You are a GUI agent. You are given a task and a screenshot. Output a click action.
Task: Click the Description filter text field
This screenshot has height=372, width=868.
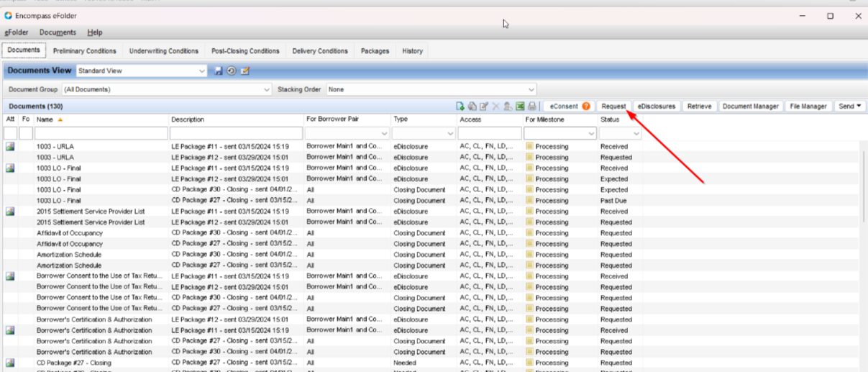(x=236, y=134)
